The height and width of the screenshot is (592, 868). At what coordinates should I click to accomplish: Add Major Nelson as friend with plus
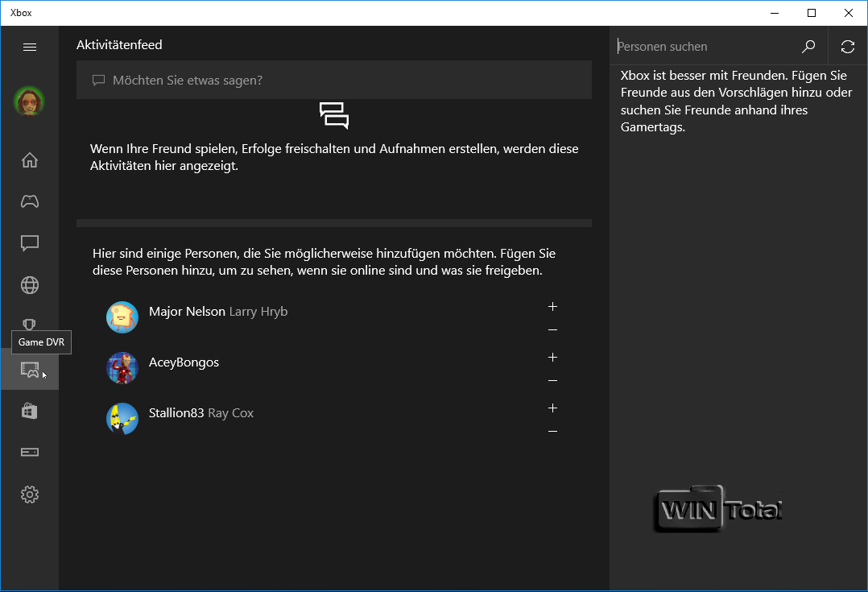coord(552,307)
